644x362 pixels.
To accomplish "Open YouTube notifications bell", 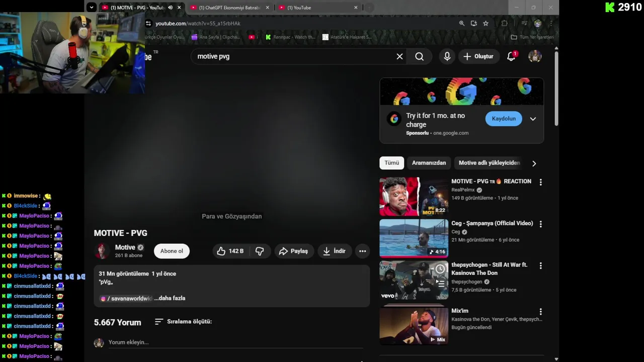I will [511, 56].
